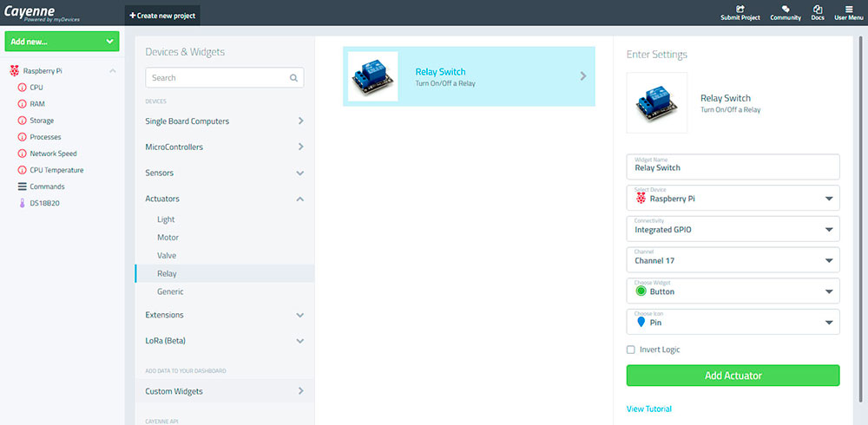Expand Single Board Computers category
This screenshot has height=425, width=868.
[224, 121]
